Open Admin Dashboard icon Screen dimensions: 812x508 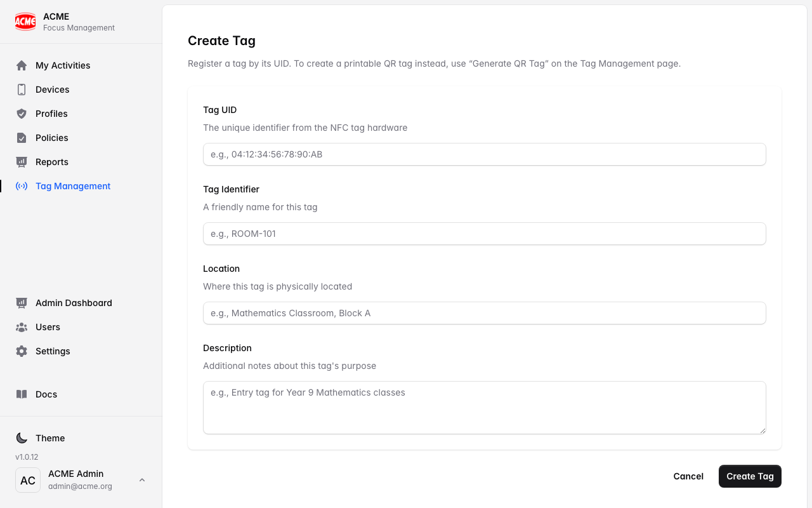22,303
